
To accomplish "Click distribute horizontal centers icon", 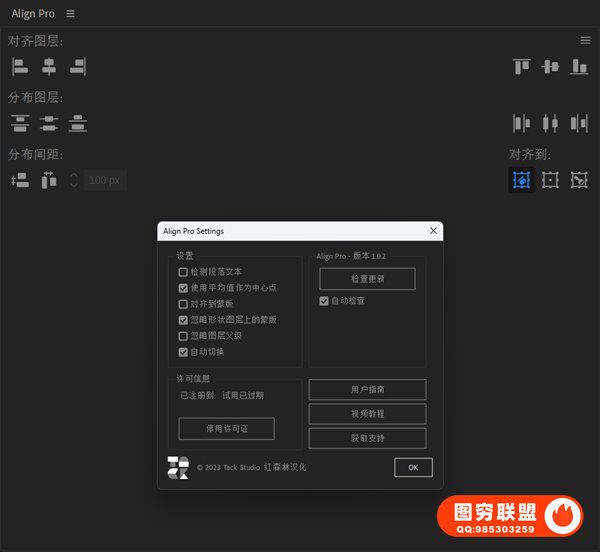I will [550, 123].
